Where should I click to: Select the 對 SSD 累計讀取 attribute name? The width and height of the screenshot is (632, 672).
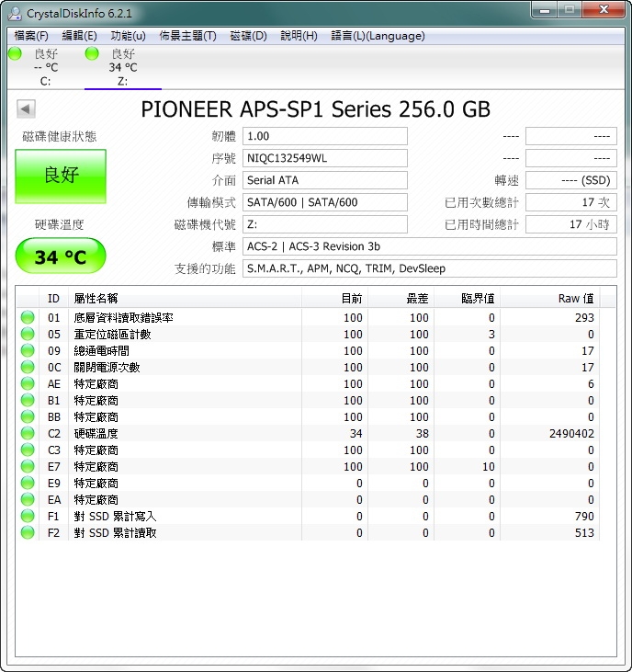pos(115,532)
